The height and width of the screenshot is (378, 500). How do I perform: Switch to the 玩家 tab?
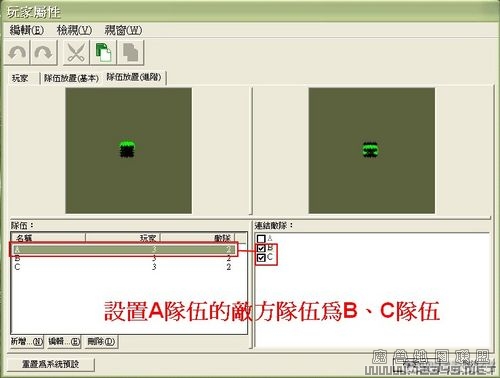coord(20,78)
